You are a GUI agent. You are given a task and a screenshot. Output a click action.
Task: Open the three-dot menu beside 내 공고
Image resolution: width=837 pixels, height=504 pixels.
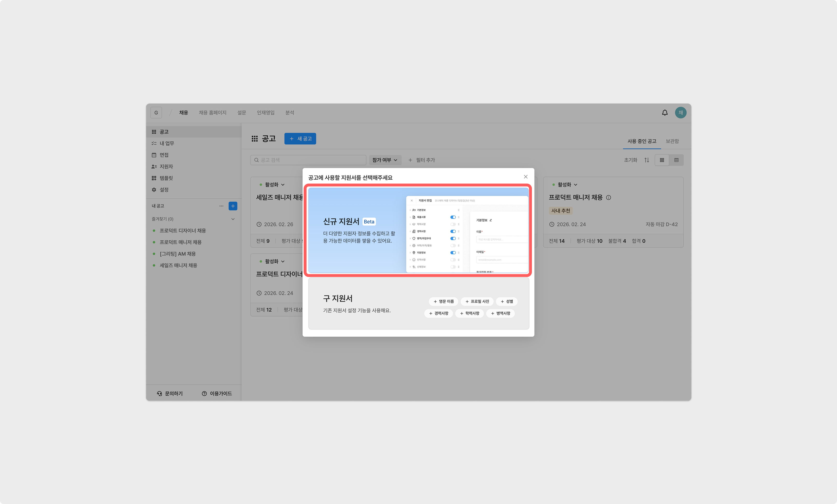click(x=221, y=206)
